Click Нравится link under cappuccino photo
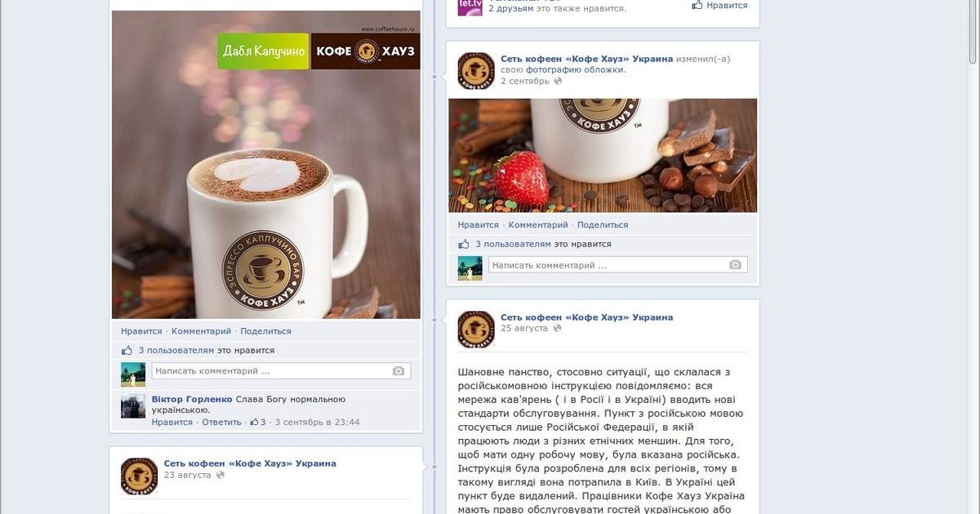Viewport: 980px width, 514px height. 141,331
